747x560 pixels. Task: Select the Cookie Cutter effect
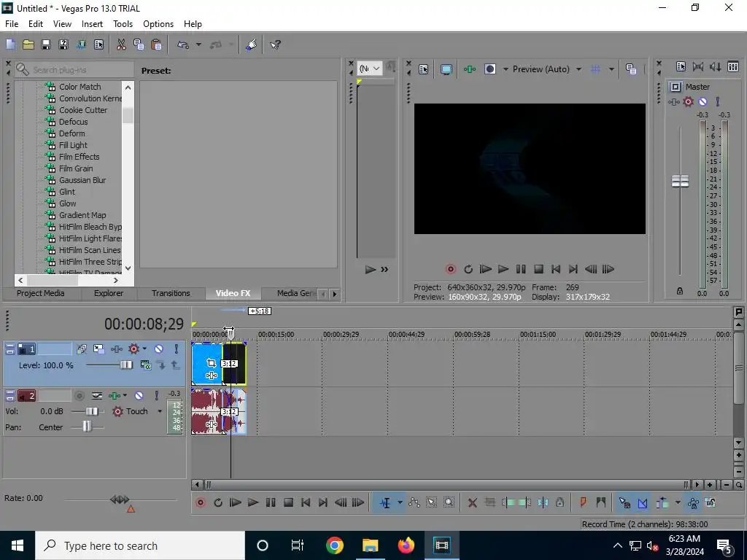coord(83,110)
